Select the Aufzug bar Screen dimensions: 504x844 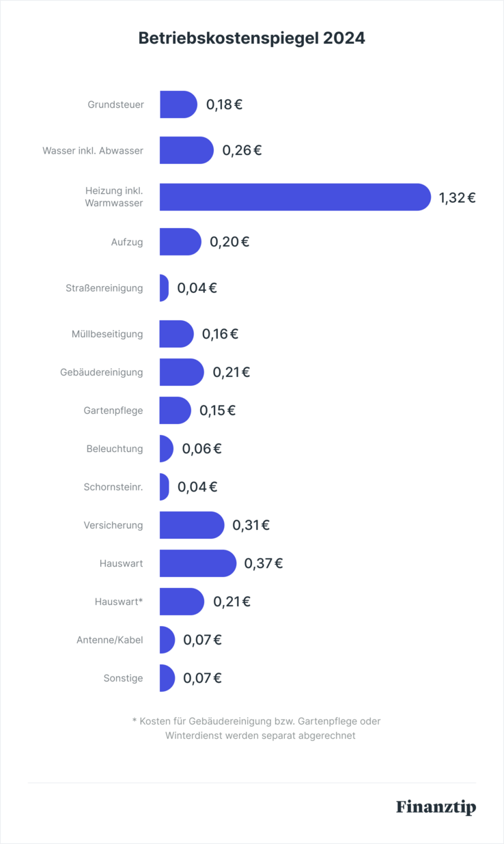pyautogui.click(x=180, y=242)
